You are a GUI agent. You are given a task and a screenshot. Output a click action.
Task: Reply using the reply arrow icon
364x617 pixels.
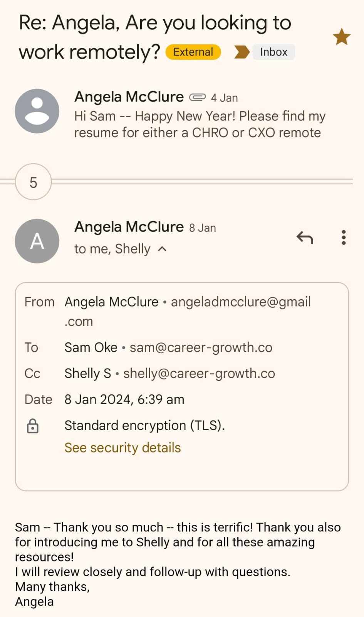(x=305, y=238)
